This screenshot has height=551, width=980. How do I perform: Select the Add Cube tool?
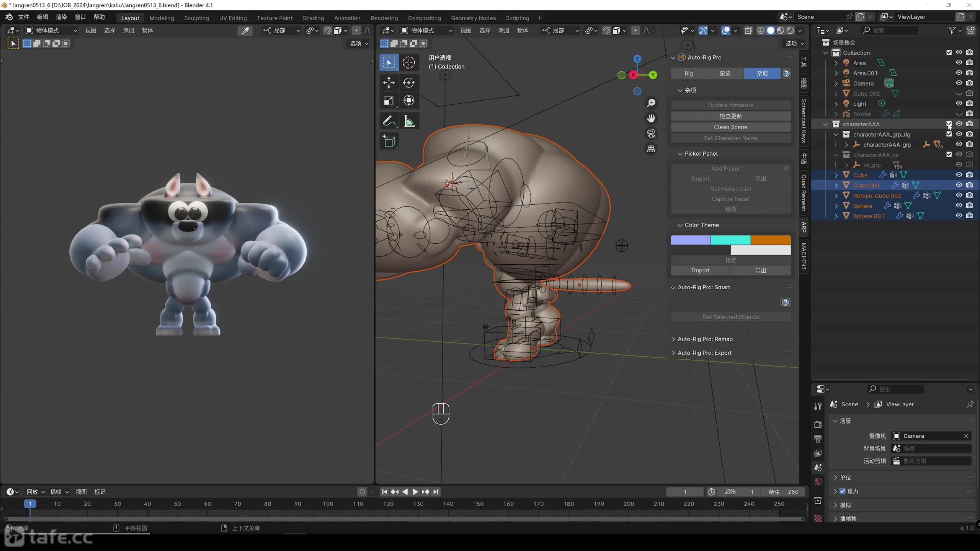pyautogui.click(x=389, y=141)
